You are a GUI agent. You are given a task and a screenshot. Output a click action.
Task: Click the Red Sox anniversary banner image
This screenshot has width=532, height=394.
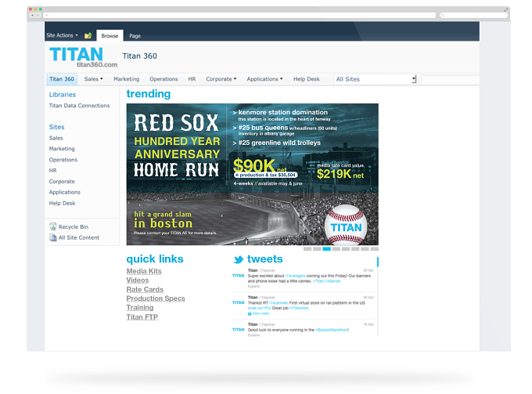coord(253,174)
